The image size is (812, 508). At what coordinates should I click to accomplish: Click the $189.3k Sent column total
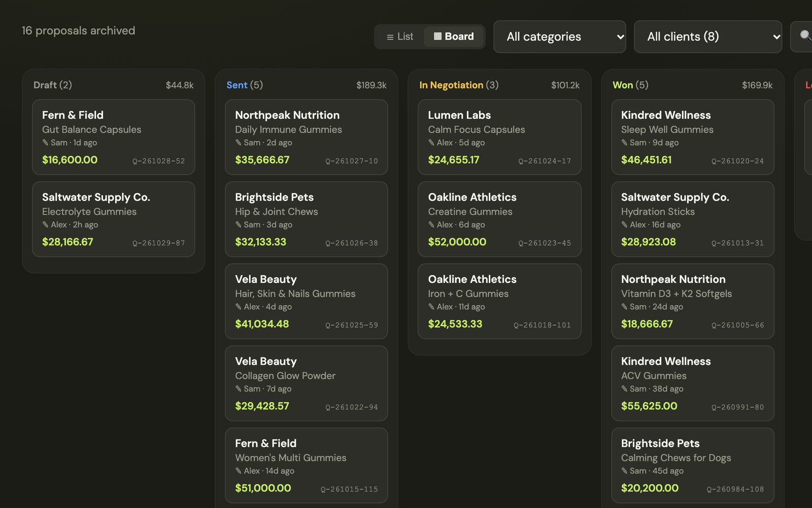[x=371, y=85]
